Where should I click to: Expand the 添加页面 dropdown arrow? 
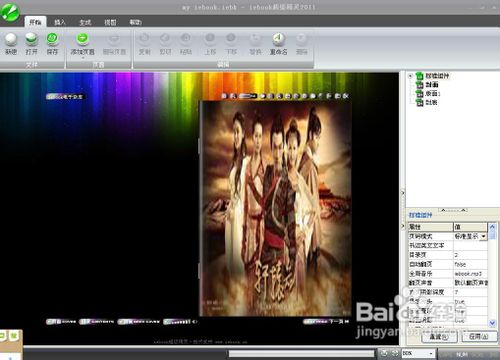pos(82,58)
